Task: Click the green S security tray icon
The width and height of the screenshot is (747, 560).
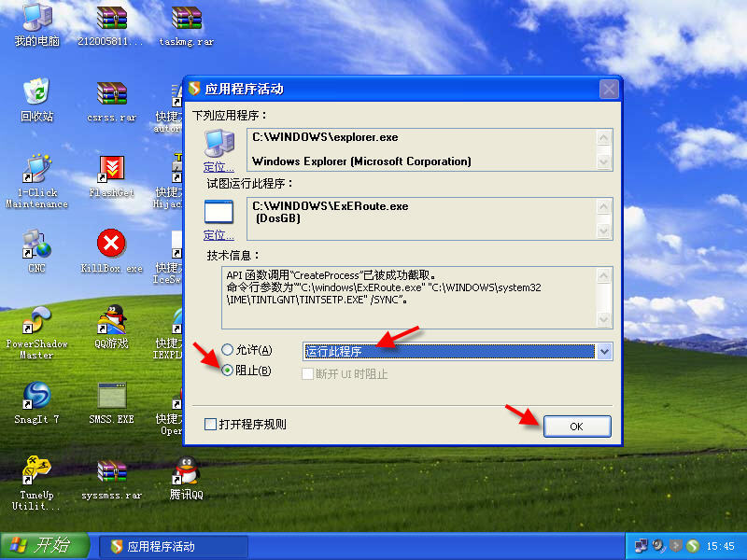Action: pos(693,546)
